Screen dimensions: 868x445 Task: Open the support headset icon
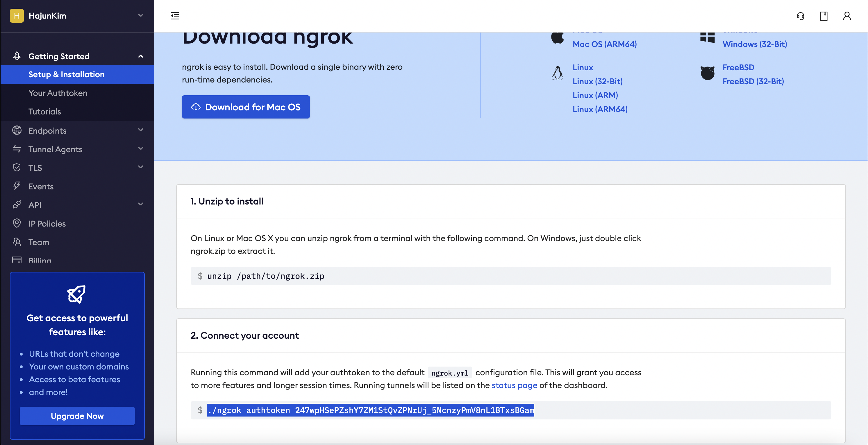pyautogui.click(x=800, y=16)
